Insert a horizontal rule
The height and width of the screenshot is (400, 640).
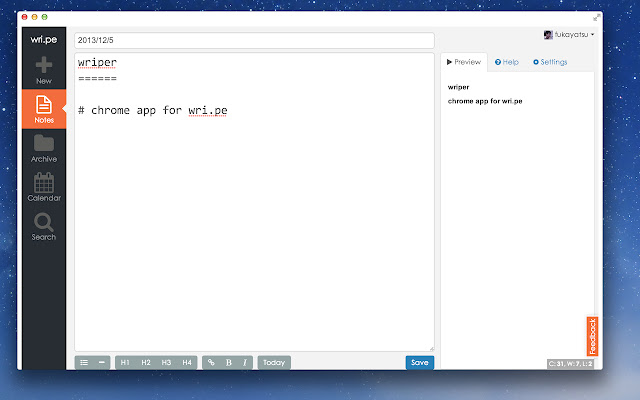click(102, 362)
